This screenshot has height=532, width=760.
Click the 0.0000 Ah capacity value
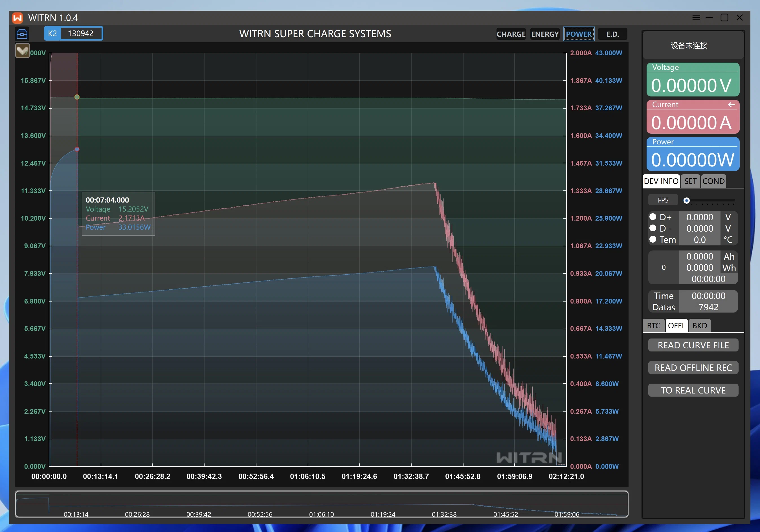coord(700,257)
